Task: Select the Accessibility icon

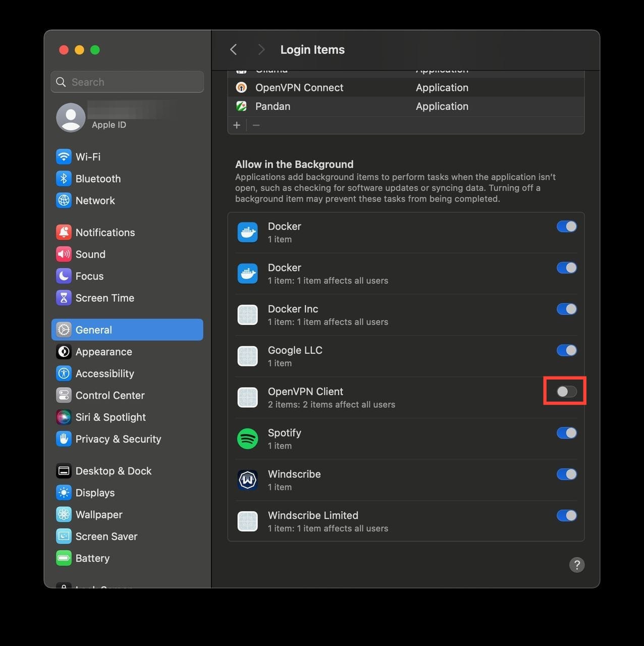Action: (x=64, y=373)
